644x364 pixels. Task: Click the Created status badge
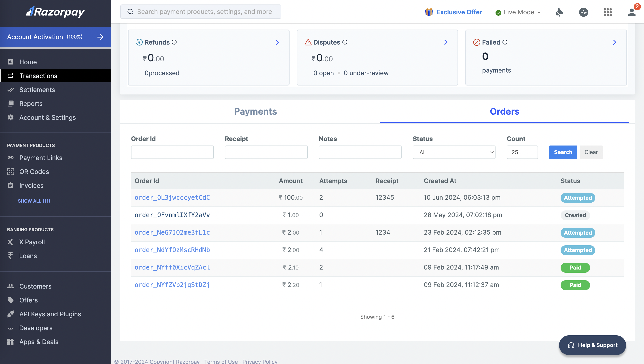pos(575,215)
